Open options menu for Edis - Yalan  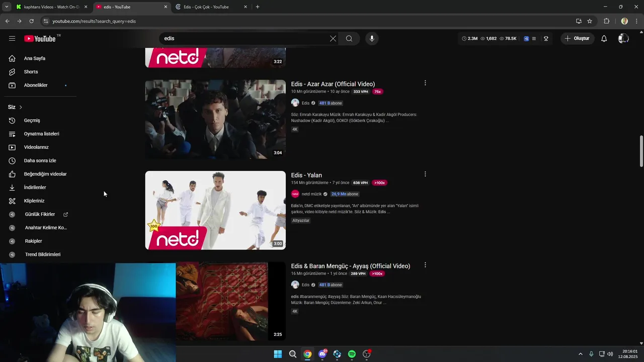(x=425, y=174)
